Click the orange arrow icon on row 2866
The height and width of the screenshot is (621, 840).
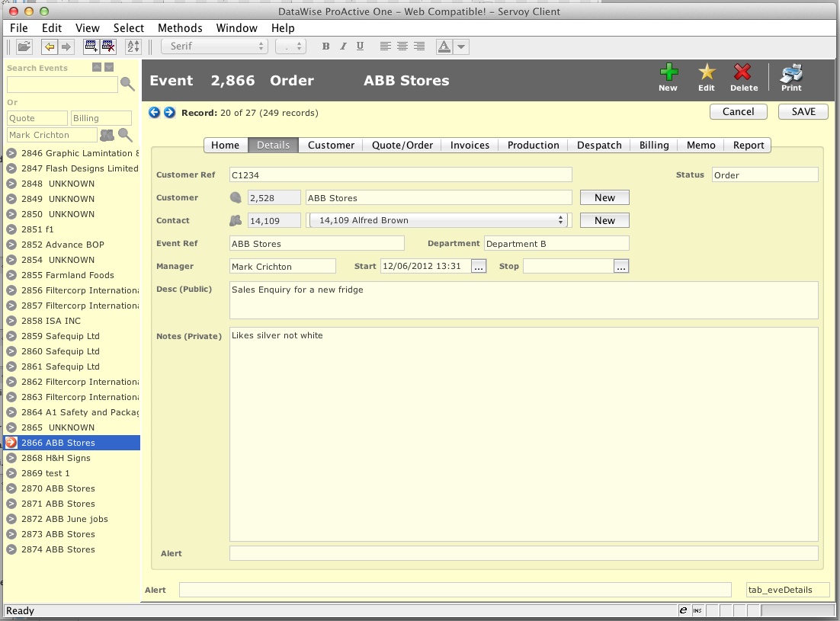11,443
